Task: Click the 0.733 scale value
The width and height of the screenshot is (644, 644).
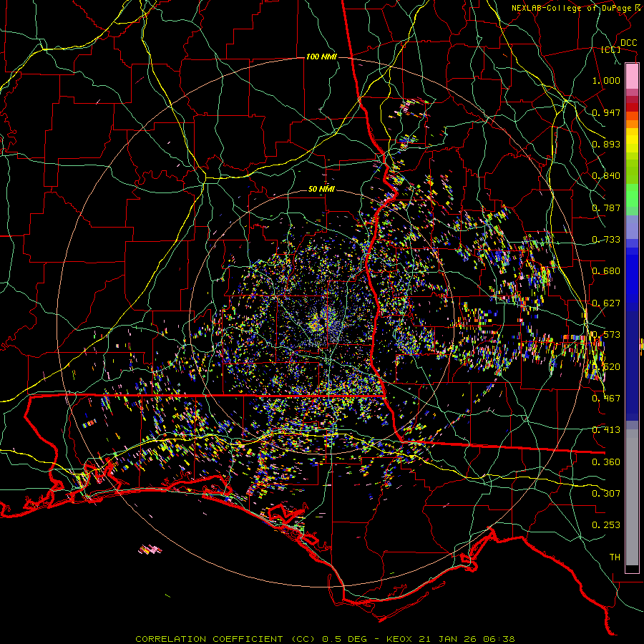Action: pos(606,240)
